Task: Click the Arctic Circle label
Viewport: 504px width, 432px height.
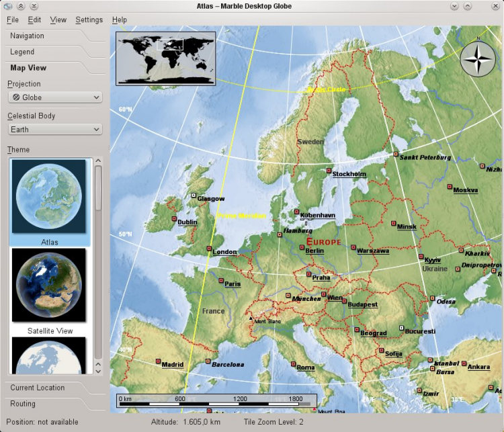Action: point(327,89)
